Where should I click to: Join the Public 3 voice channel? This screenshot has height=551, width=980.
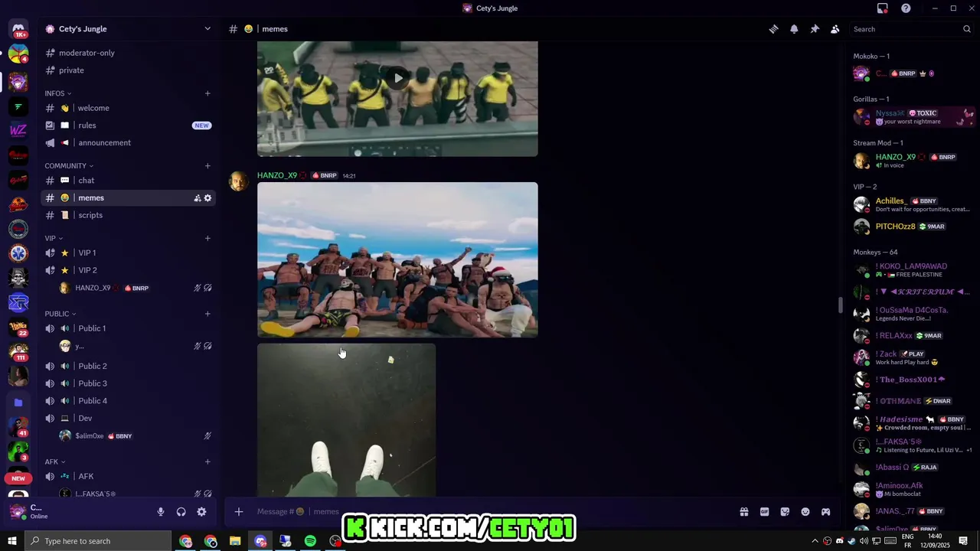(128, 383)
